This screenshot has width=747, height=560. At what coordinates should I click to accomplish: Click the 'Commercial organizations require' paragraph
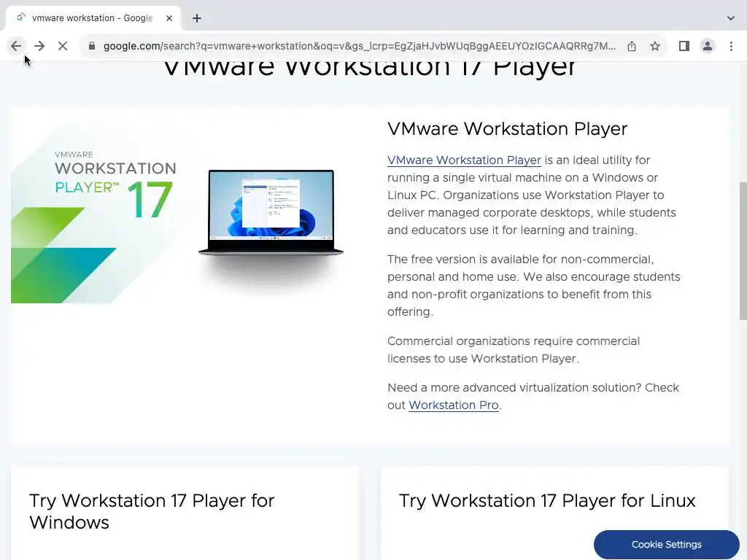pos(514,349)
